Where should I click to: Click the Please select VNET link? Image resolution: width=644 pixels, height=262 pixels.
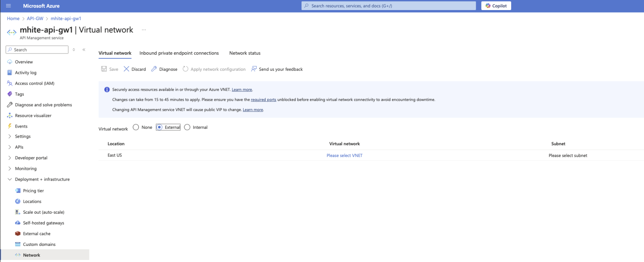coord(345,156)
